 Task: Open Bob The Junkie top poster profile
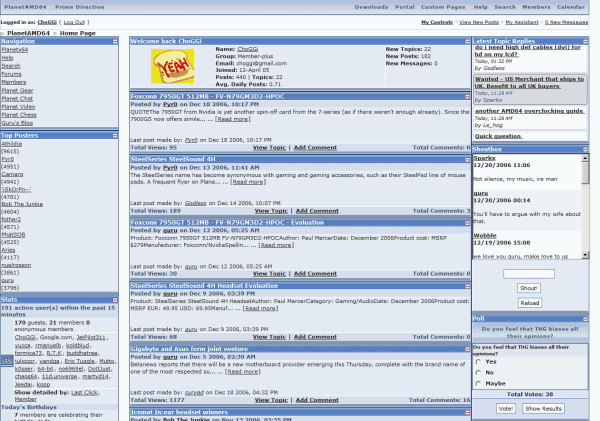coord(22,204)
